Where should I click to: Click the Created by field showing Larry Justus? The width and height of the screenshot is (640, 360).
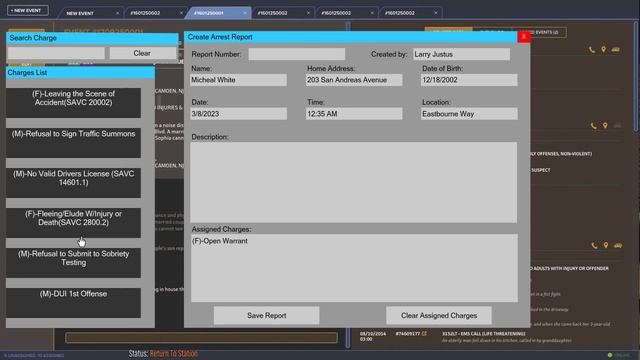pos(462,54)
